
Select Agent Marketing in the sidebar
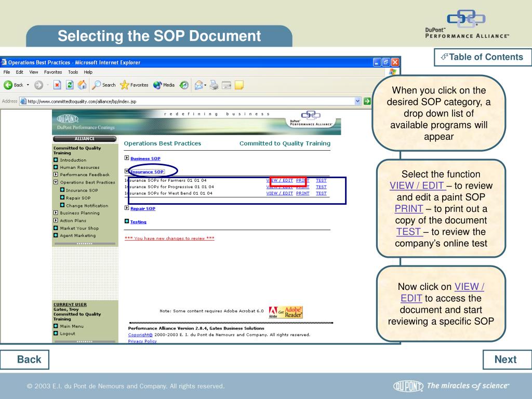coord(78,235)
